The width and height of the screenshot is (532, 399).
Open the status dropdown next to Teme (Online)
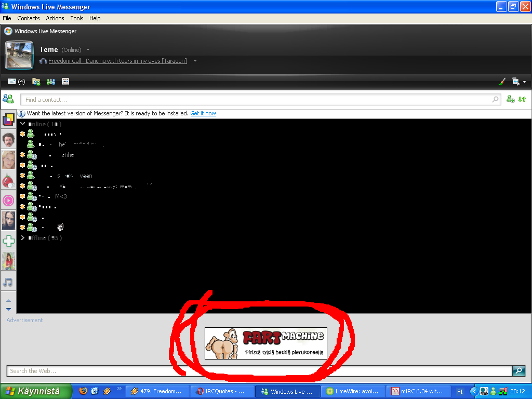coord(88,50)
